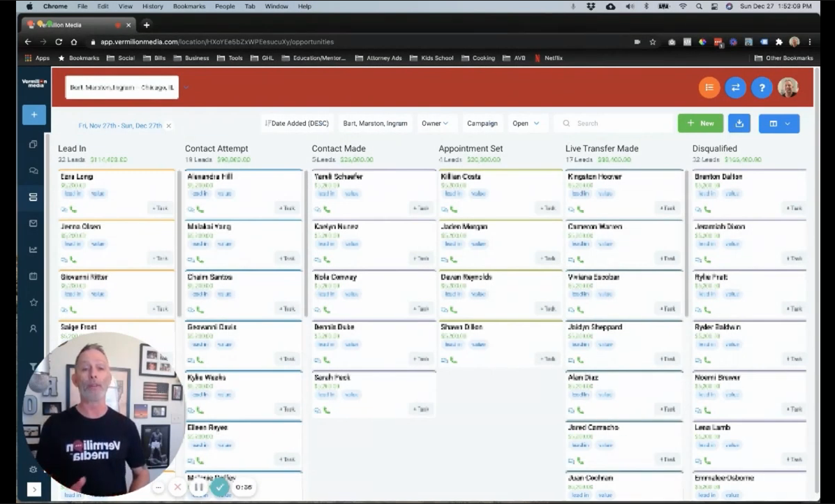
Task: Open the orange task list icon
Action: tap(709, 87)
